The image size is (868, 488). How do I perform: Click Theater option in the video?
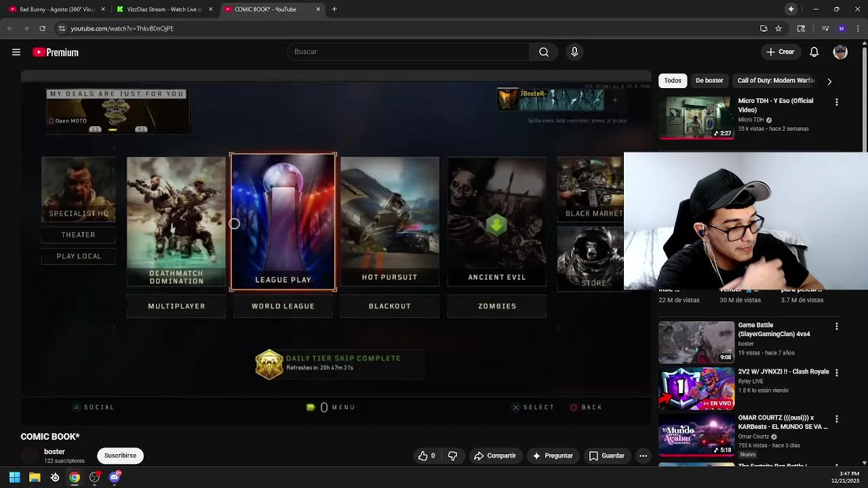(x=79, y=235)
